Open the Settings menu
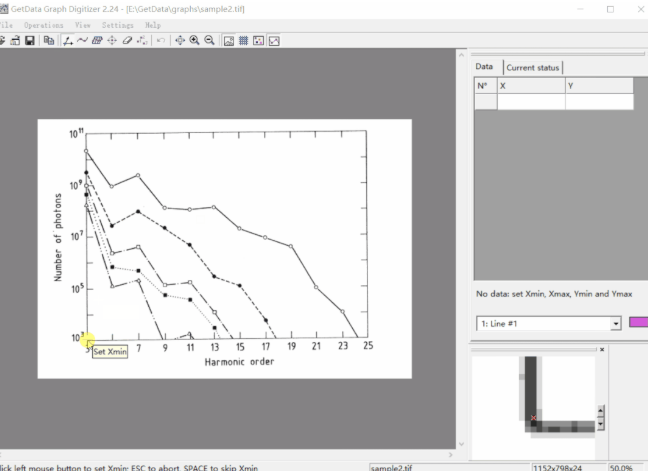This screenshot has width=648, height=471. [118, 24]
